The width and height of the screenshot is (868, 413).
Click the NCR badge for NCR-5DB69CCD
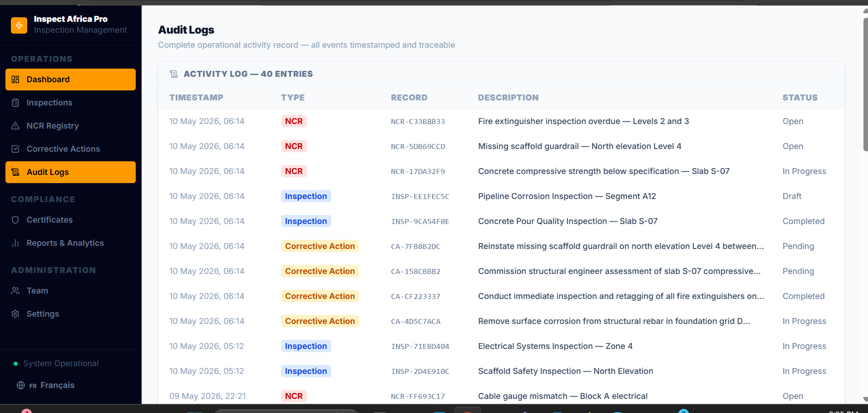(294, 146)
